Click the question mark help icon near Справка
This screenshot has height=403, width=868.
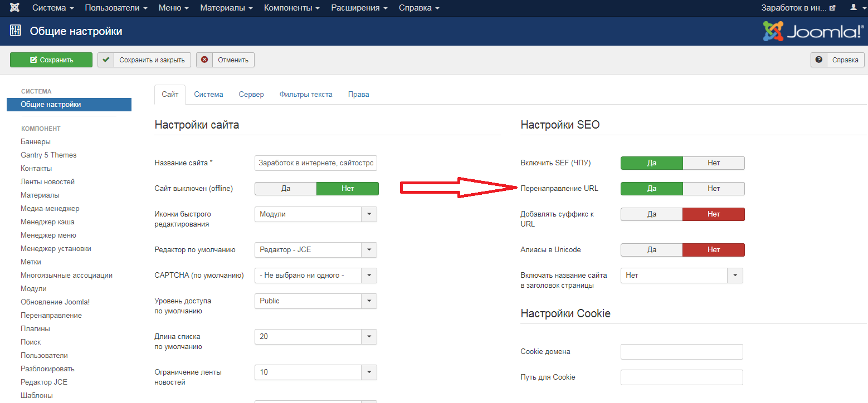(818, 60)
